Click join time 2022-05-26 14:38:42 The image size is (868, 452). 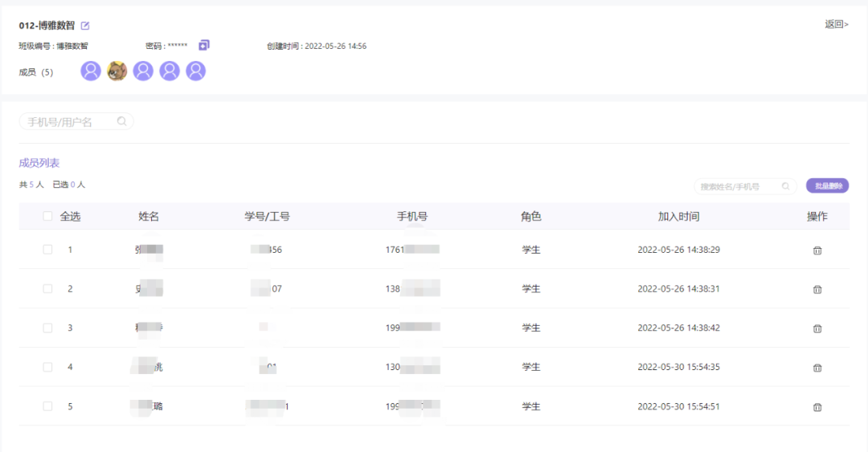[678, 328]
